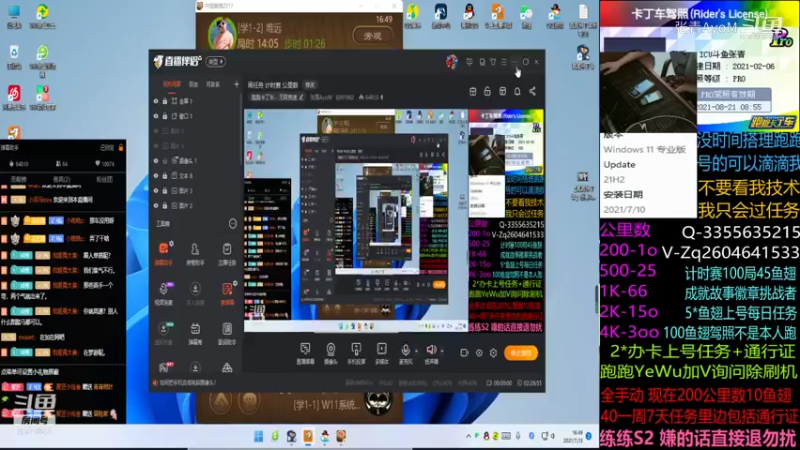Click the orange 直播伴侣 icon on the taskbar
The width and height of the screenshot is (800, 450).
308,437
